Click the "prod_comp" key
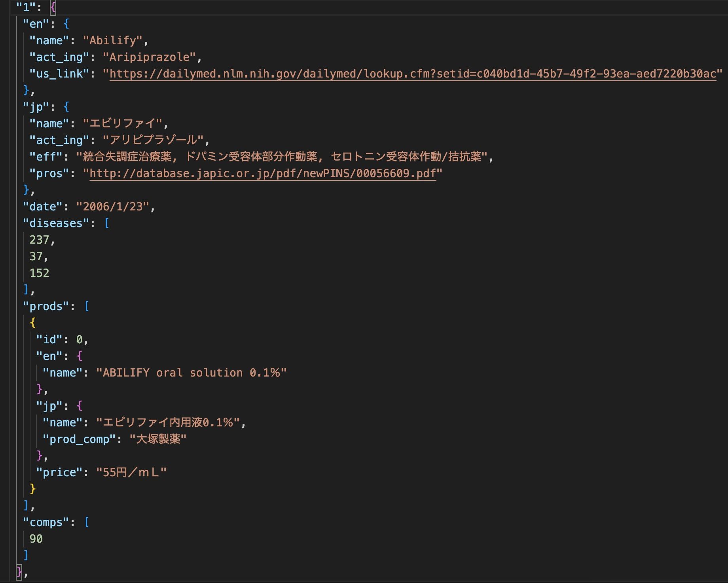 click(x=79, y=439)
